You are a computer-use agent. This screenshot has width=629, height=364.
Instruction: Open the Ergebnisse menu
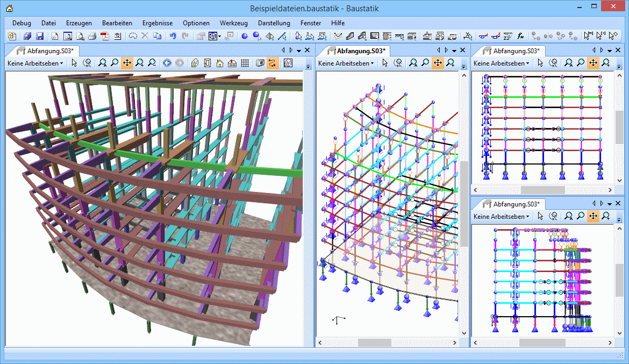click(157, 23)
